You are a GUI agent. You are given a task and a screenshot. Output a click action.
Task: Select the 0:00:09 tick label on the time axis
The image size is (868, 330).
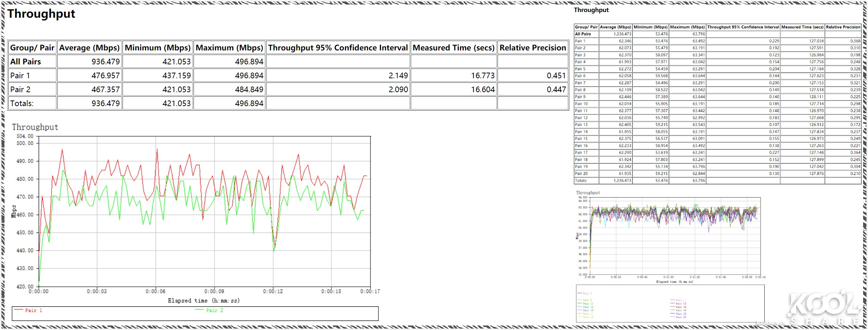pyautogui.click(x=214, y=292)
